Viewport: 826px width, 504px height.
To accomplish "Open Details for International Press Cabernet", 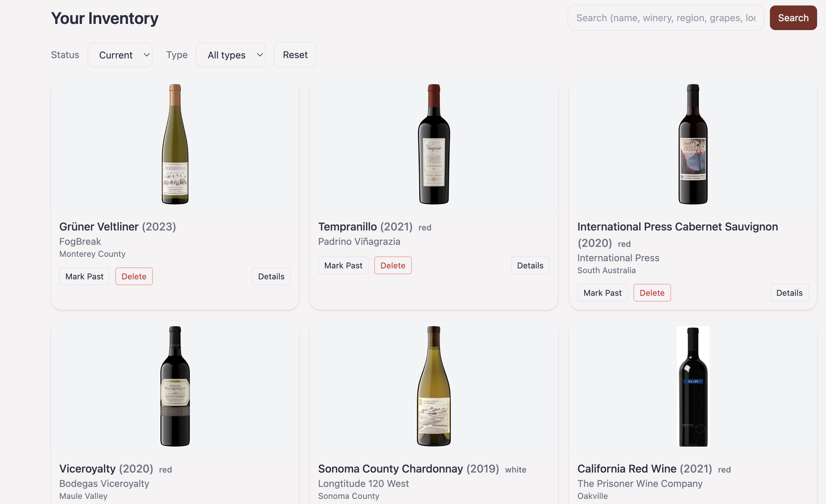I will click(789, 293).
